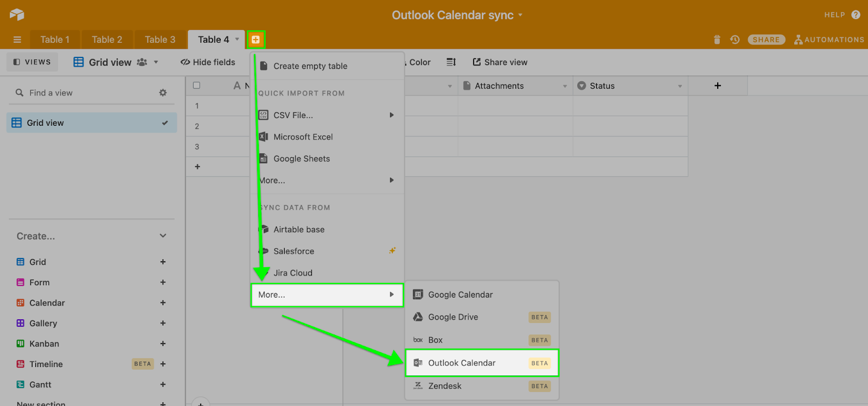Viewport: 868px width, 406px height.
Task: Click Hide fields in toolbar
Action: click(208, 62)
